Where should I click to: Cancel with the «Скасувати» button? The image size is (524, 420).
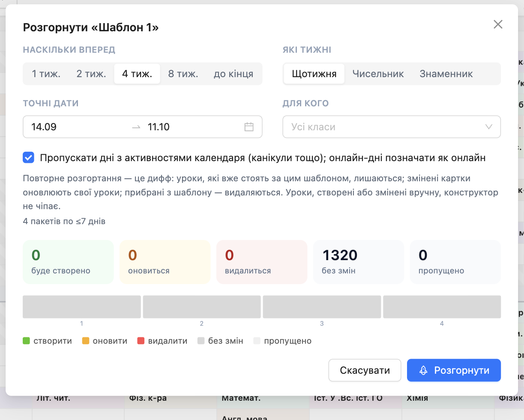[365, 370]
